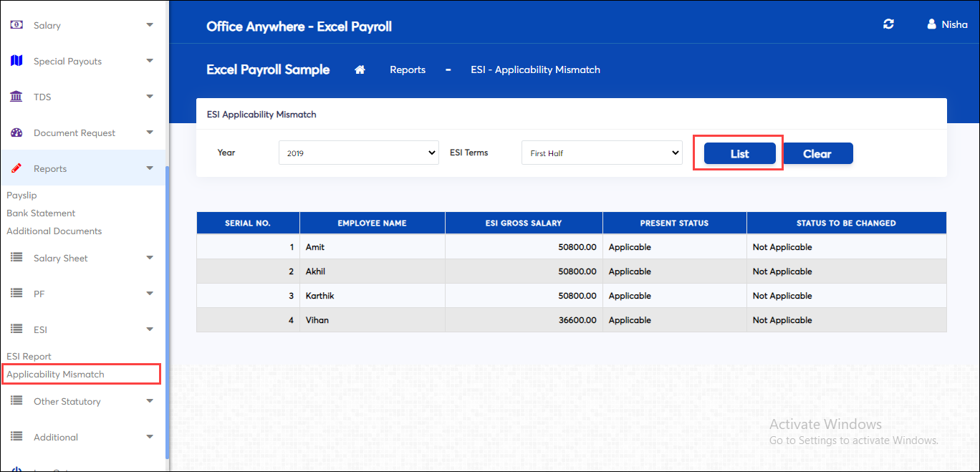980x472 pixels.
Task: Click Not Applicable status in Karthik row
Action: (782, 296)
